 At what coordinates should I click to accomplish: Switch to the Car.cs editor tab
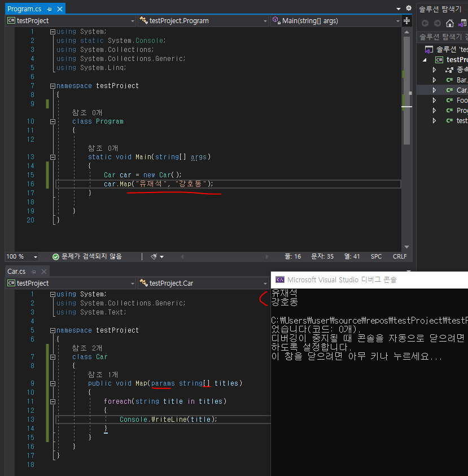(16, 272)
